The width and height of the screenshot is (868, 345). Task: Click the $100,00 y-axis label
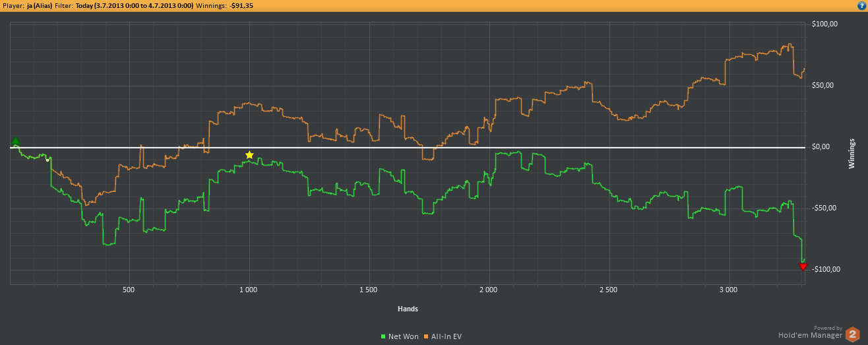pyautogui.click(x=824, y=24)
